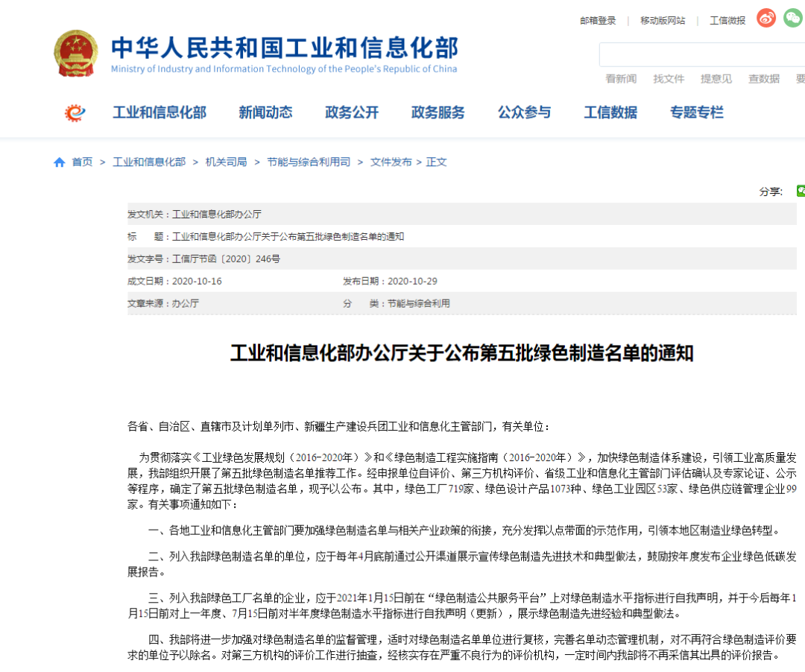Navigate to 节能与综合利用司 breadcrumb link
The width and height of the screenshot is (805, 672).
pos(309,161)
